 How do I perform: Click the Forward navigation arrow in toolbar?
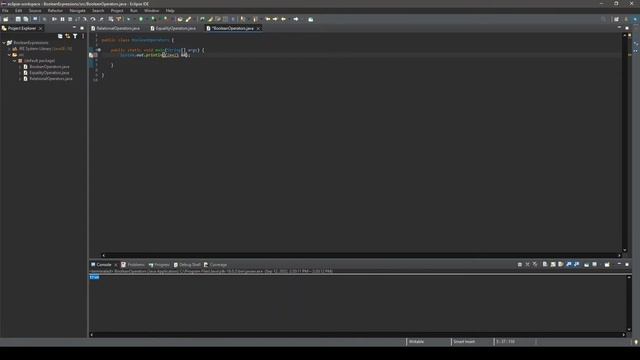click(x=296, y=19)
